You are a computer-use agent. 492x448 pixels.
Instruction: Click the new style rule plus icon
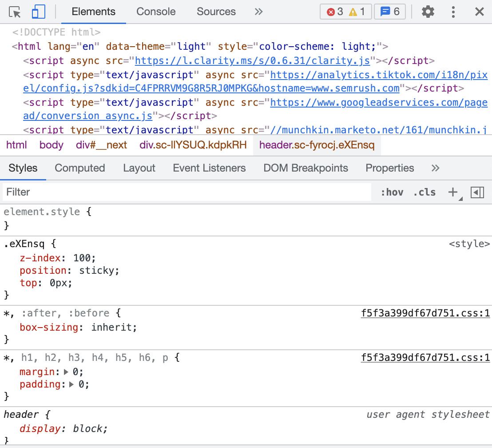click(452, 192)
